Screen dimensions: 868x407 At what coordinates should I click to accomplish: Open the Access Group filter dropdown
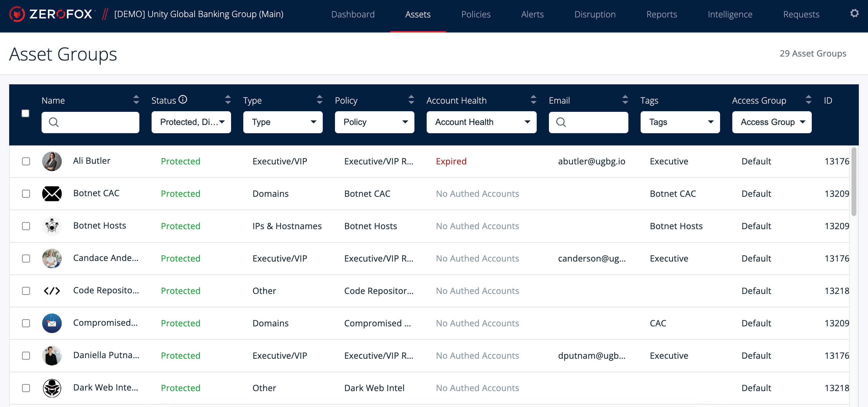(x=771, y=122)
